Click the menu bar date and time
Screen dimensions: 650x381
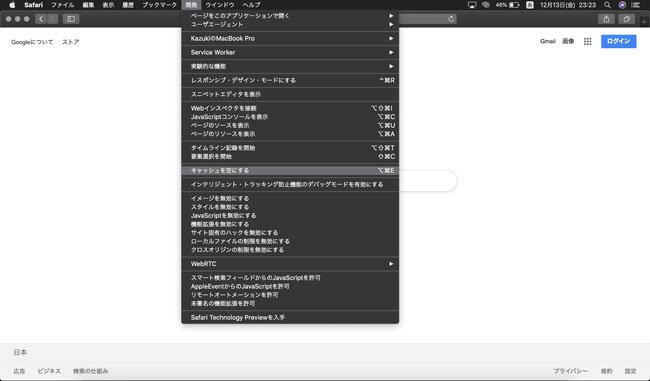pyautogui.click(x=568, y=5)
